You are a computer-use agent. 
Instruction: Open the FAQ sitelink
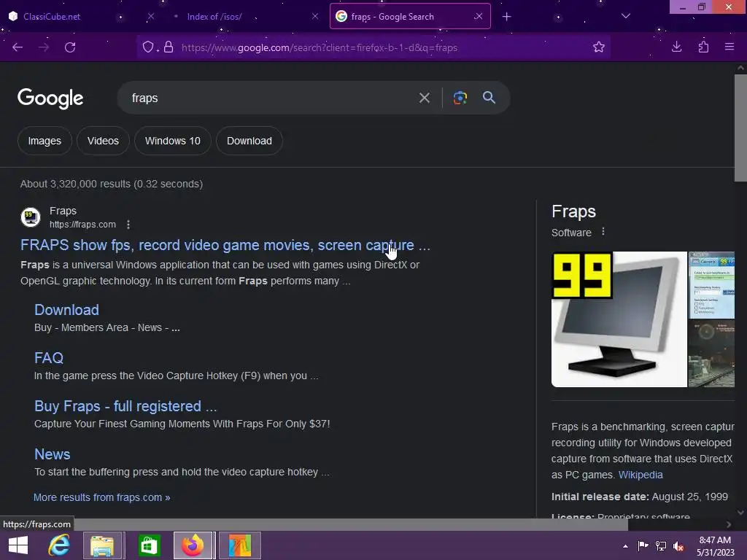click(x=49, y=358)
